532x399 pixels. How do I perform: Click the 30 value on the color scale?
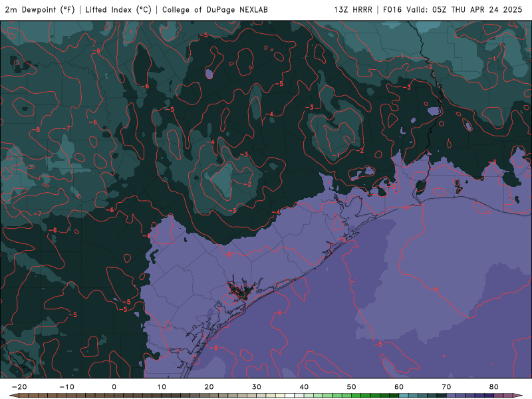click(x=257, y=387)
